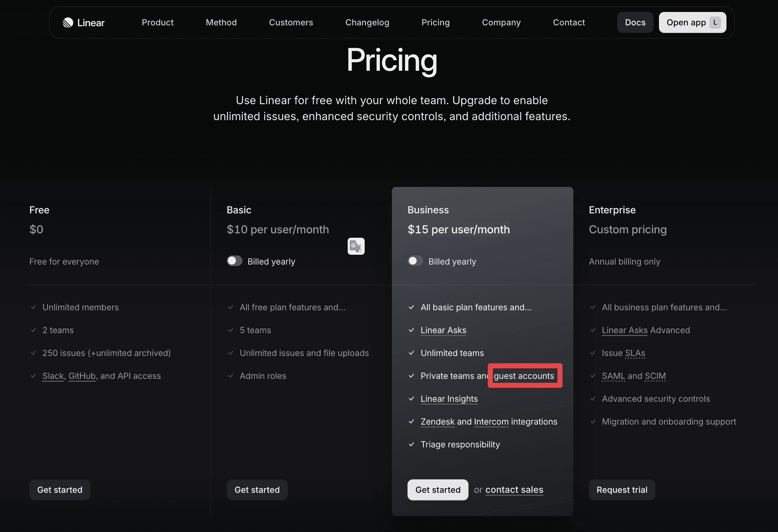Get started with the Free plan
This screenshot has width=778, height=532.
[60, 490]
